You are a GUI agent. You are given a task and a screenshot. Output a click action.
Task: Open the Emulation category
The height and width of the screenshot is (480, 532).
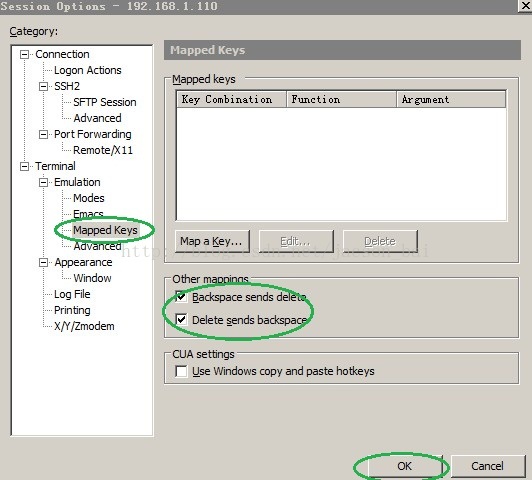click(x=77, y=182)
